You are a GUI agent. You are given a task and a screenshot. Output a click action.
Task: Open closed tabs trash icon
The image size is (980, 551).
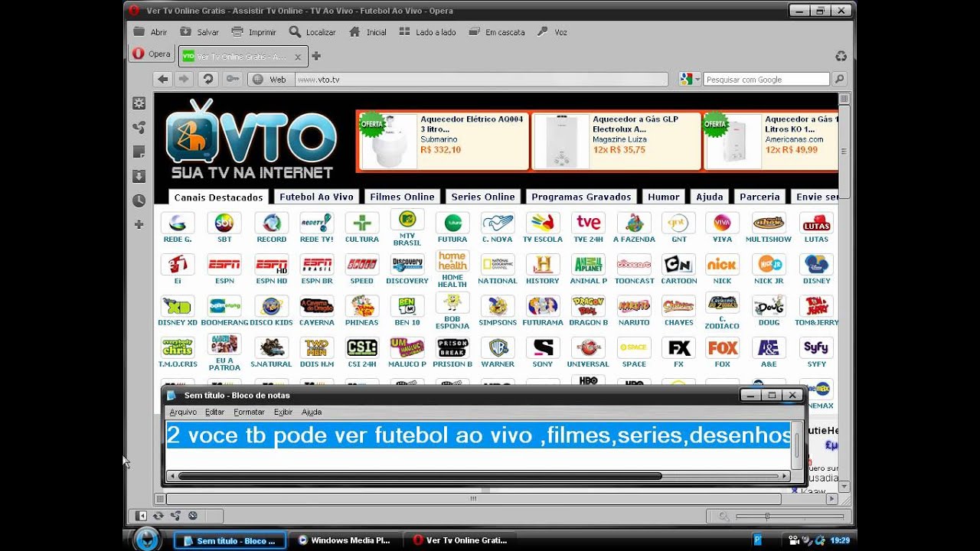click(841, 56)
